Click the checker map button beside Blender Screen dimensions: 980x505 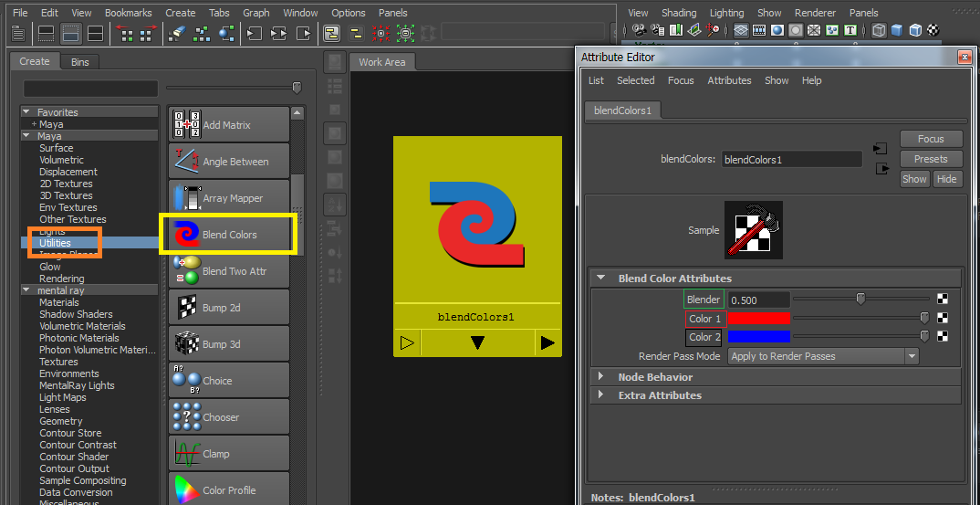coord(943,299)
